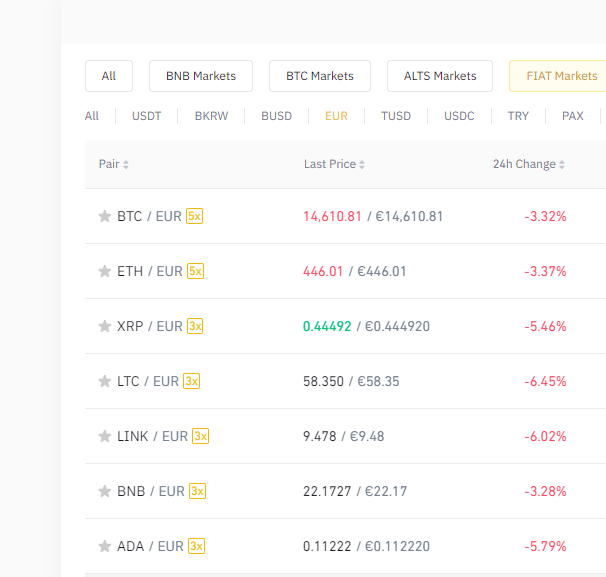Choose the BUSD quote currency filter
Image resolution: width=606 pixels, height=577 pixels.
tap(276, 116)
